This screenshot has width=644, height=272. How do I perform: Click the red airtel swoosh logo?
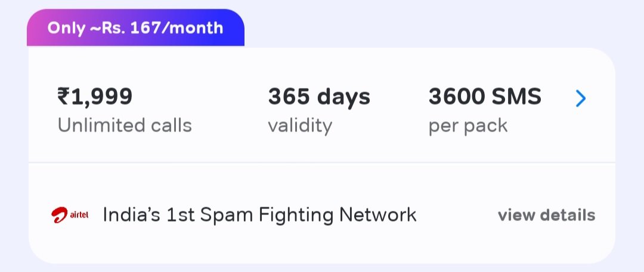pos(61,215)
